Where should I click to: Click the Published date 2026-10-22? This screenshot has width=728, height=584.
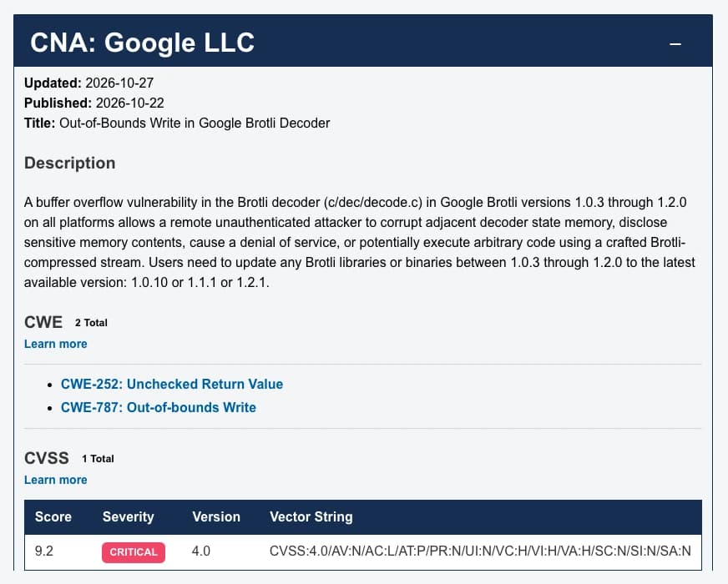[x=129, y=103]
